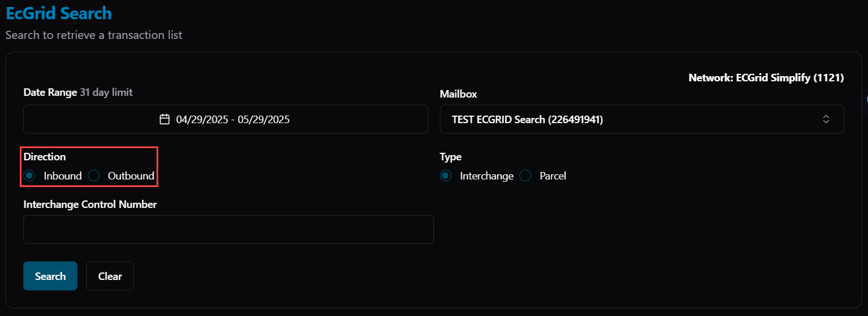Click the Interchange Control Number label
Screen dimensions: 868x316
(x=90, y=204)
